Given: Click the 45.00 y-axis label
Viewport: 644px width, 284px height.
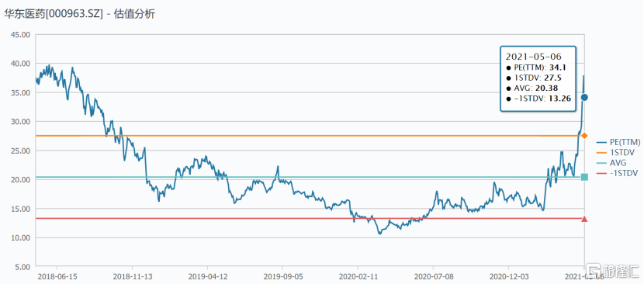Looking at the screenshot, I should (19, 34).
